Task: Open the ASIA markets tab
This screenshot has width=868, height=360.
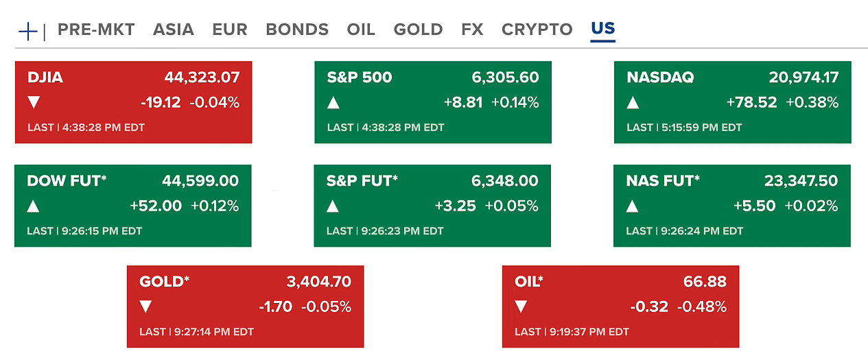Action: [x=173, y=30]
